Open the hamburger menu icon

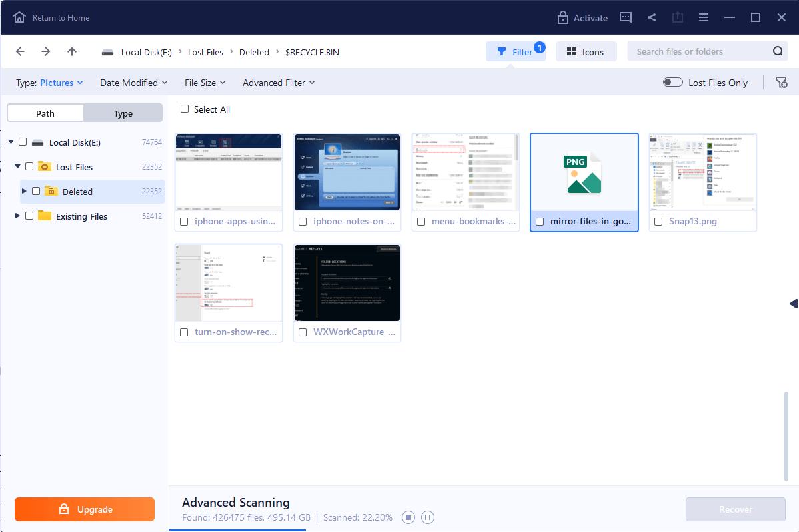[x=704, y=18]
